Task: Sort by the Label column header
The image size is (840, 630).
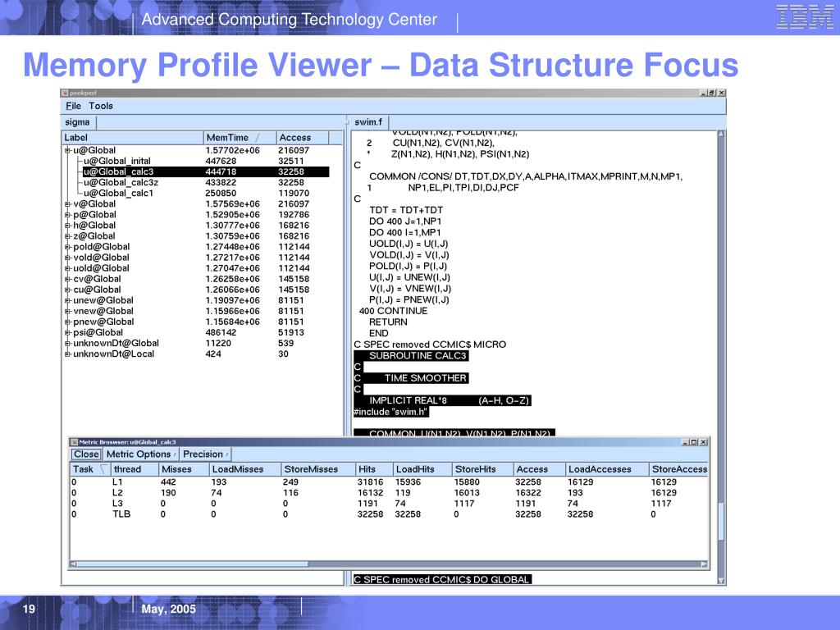Action: (133, 138)
